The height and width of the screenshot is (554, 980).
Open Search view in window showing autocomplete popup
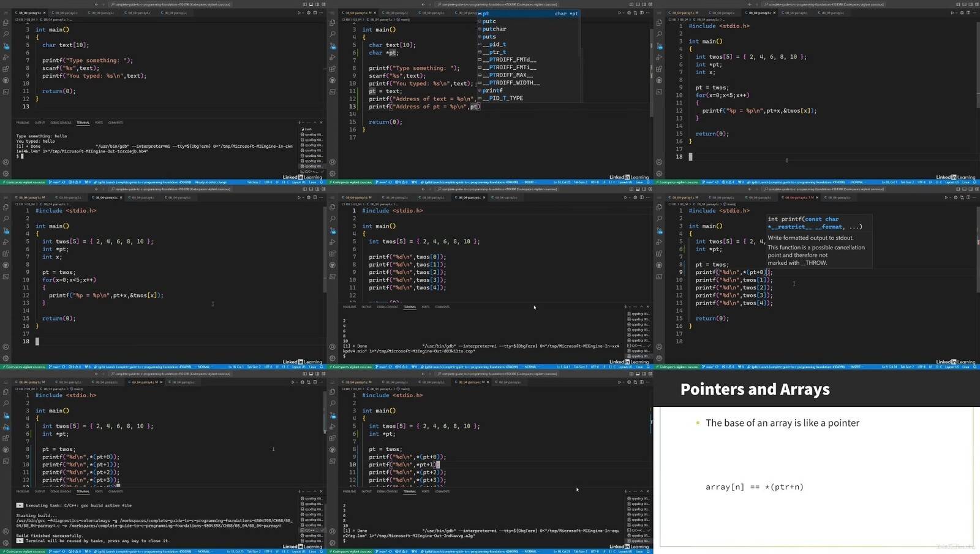(333, 34)
